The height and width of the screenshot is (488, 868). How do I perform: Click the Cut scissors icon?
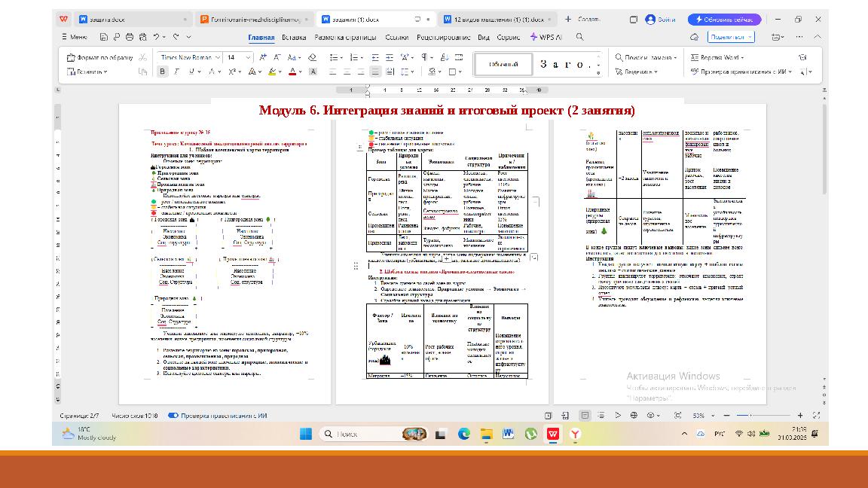tap(143, 57)
